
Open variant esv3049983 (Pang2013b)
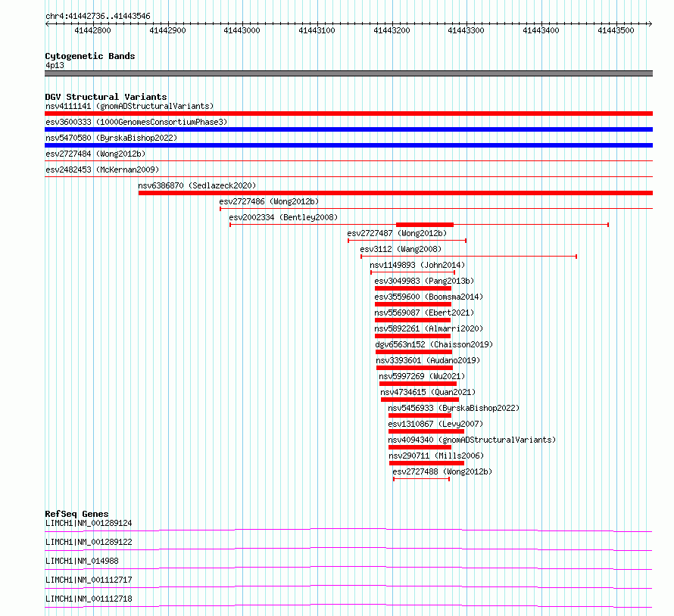tap(424, 281)
